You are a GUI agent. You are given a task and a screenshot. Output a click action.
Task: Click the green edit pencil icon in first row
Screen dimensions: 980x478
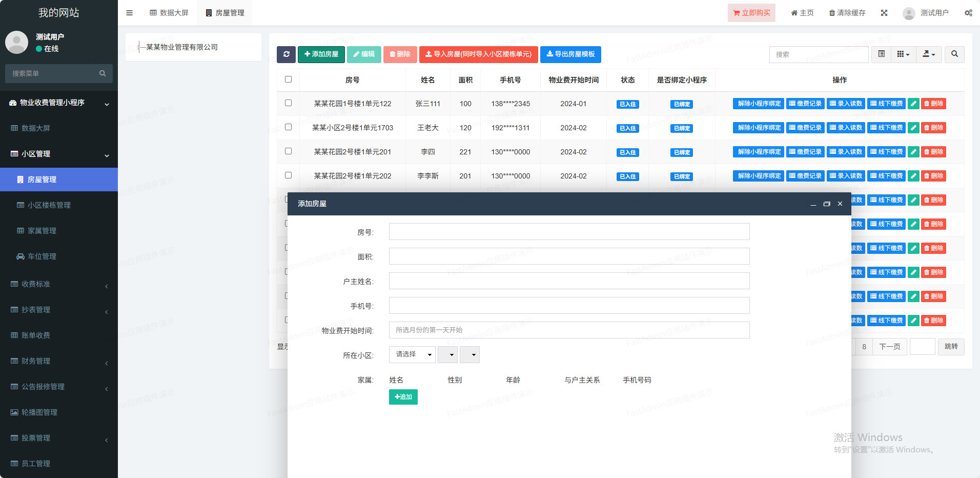point(913,104)
